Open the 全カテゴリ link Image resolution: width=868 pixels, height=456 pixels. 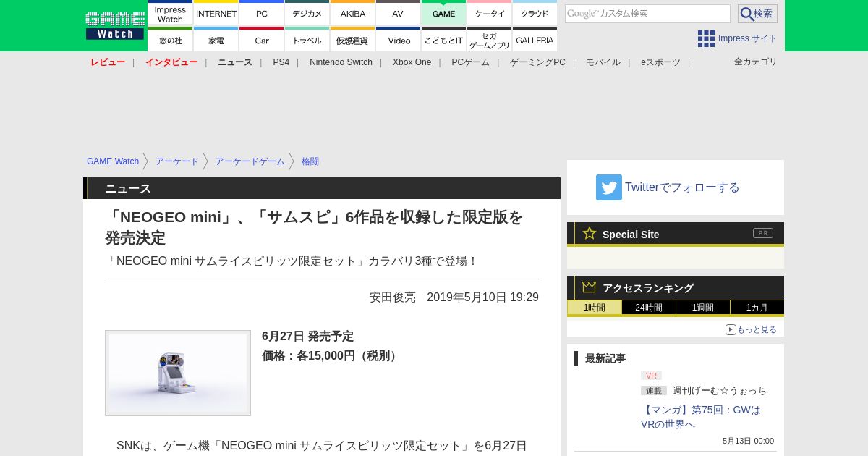756,62
